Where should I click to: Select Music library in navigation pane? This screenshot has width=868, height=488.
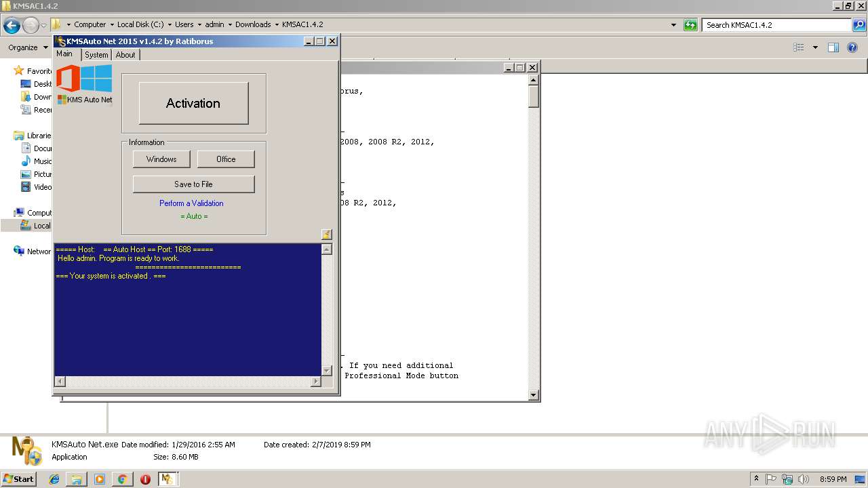click(37, 161)
